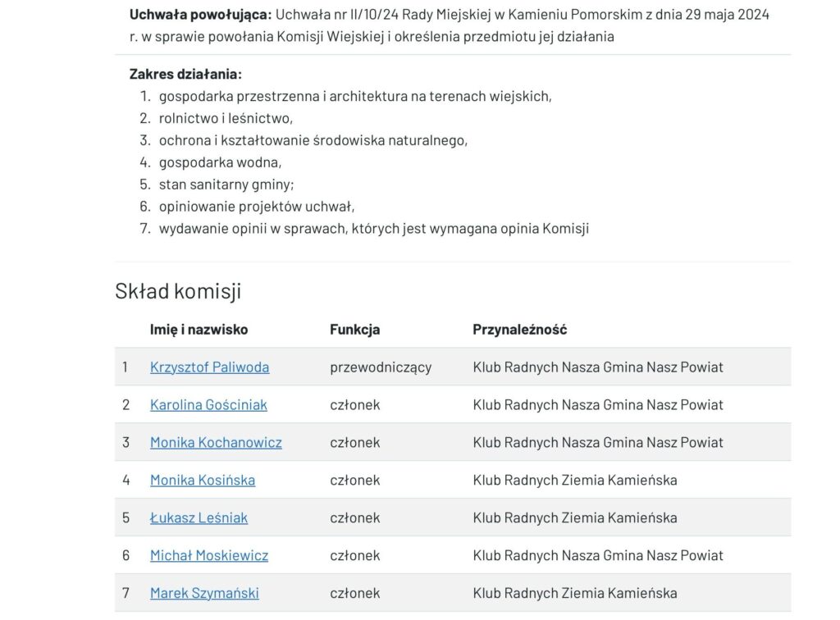The height and width of the screenshot is (620, 840).
Task: Click list item 'rolnictwo i leśnictwo'
Action: (x=226, y=118)
